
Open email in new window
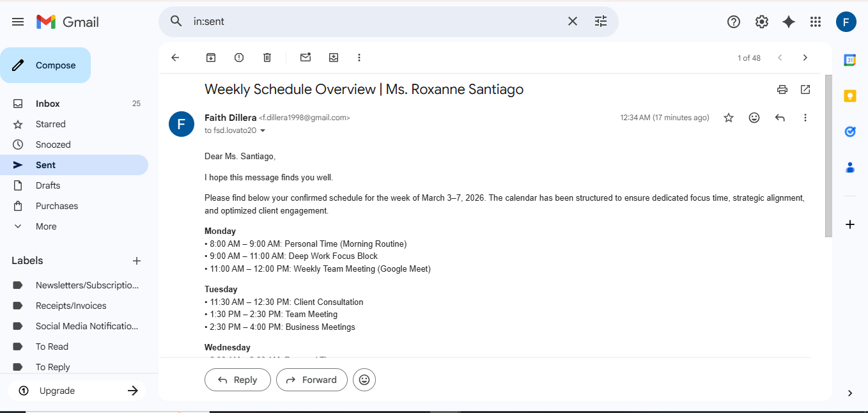coord(805,90)
